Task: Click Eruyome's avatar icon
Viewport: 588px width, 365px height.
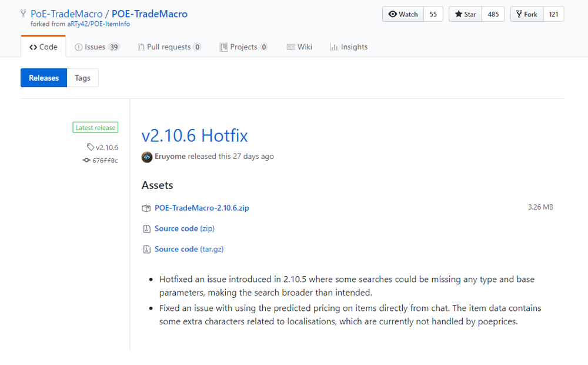Action: coord(147,157)
